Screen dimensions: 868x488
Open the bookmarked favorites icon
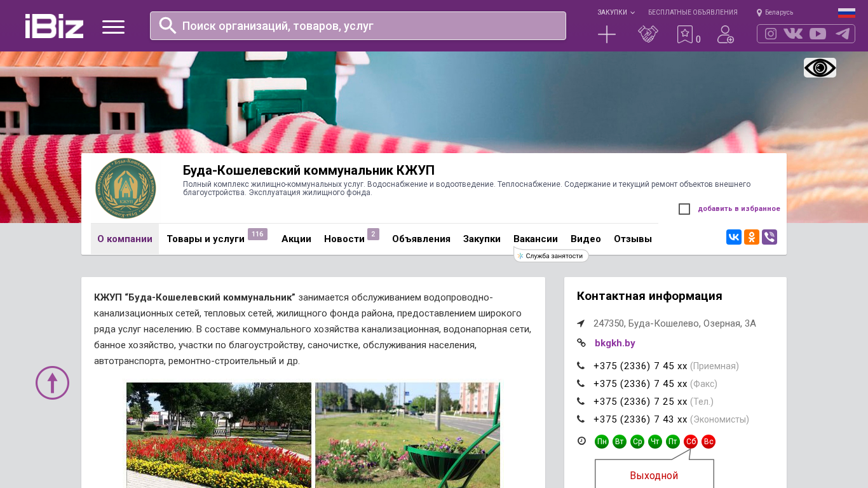[684, 34]
